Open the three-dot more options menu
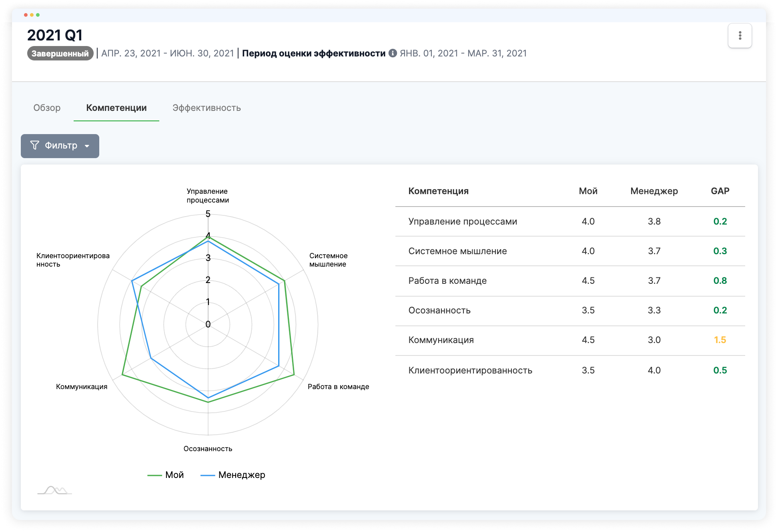Image resolution: width=778 pixels, height=532 pixels. pyautogui.click(x=740, y=36)
